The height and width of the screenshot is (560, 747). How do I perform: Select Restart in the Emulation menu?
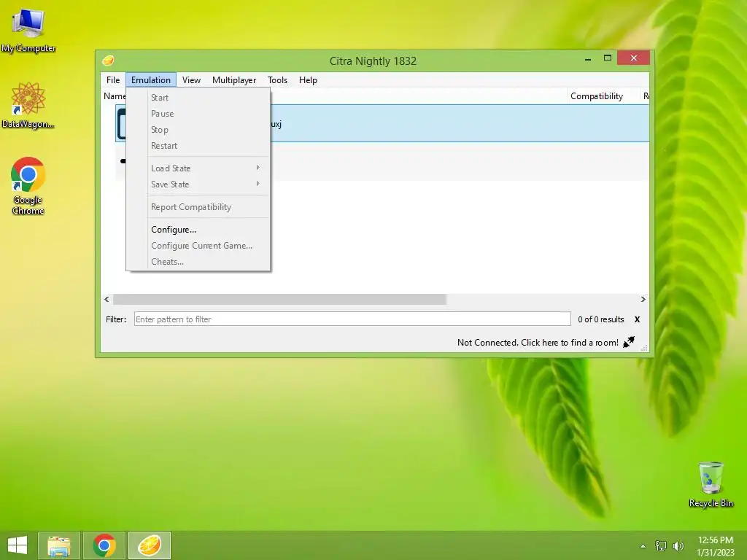198,146
